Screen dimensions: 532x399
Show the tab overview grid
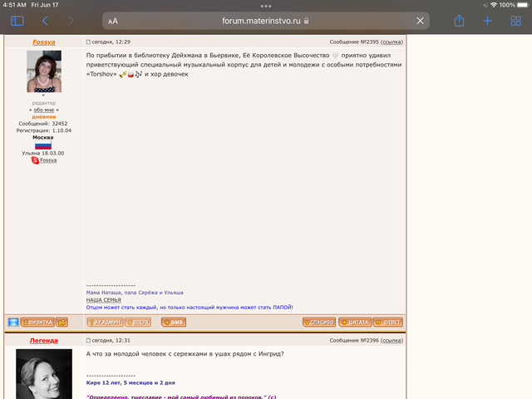(x=515, y=21)
